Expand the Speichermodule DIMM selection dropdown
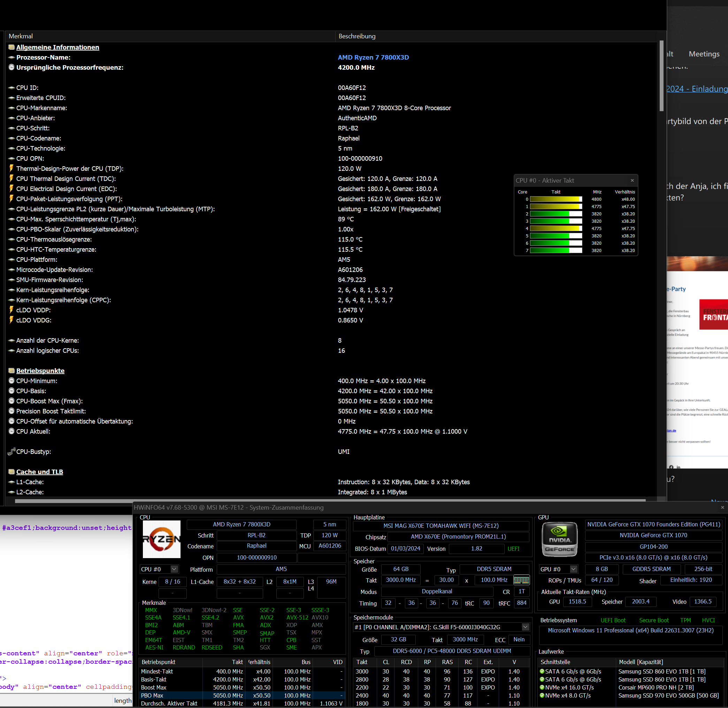The image size is (728, 708). (x=525, y=627)
